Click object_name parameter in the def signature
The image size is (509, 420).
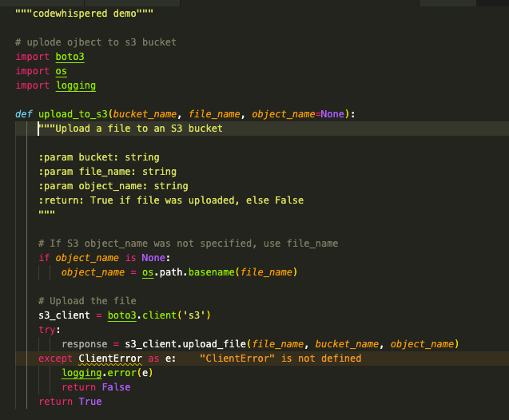[284, 114]
